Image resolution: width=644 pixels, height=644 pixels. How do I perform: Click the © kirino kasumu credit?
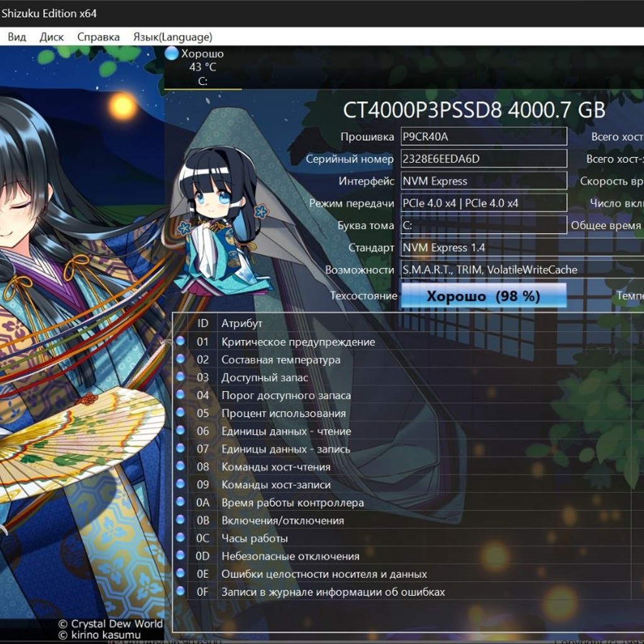[99, 635]
